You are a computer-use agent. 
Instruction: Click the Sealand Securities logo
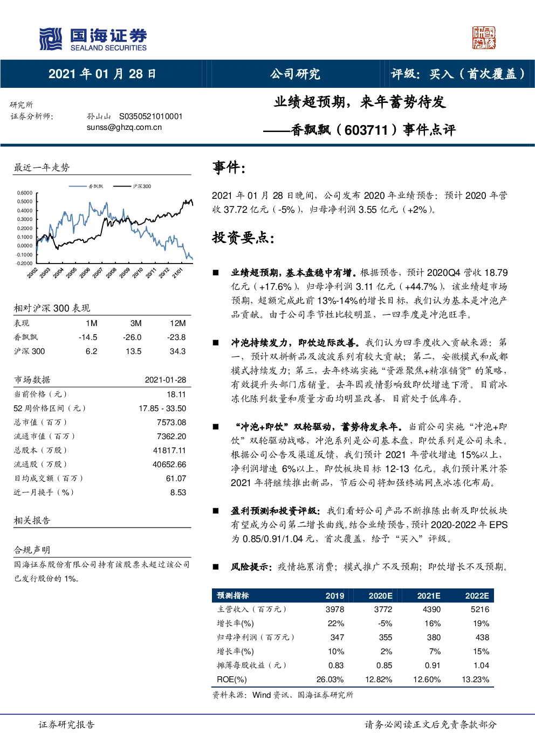pos(93,39)
